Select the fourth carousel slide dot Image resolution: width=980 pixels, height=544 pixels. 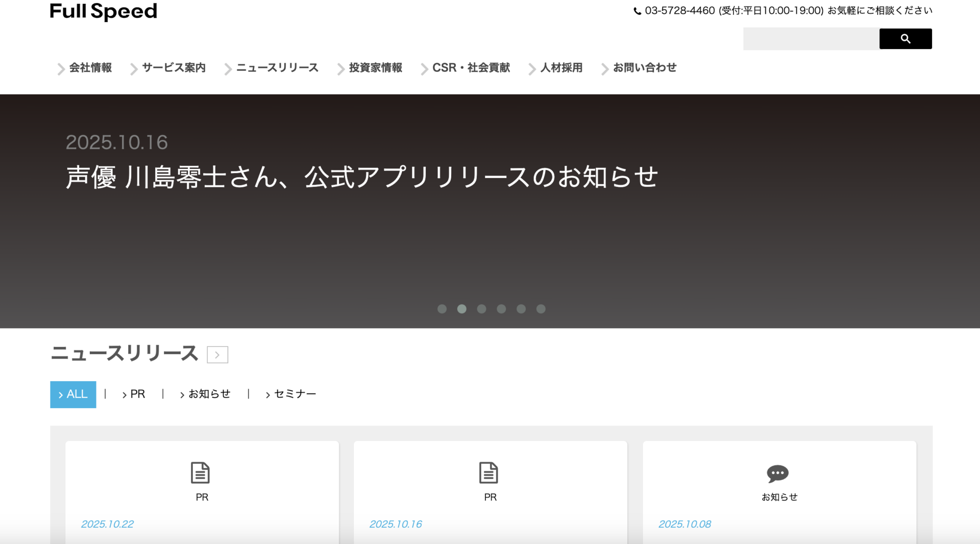pos(501,309)
